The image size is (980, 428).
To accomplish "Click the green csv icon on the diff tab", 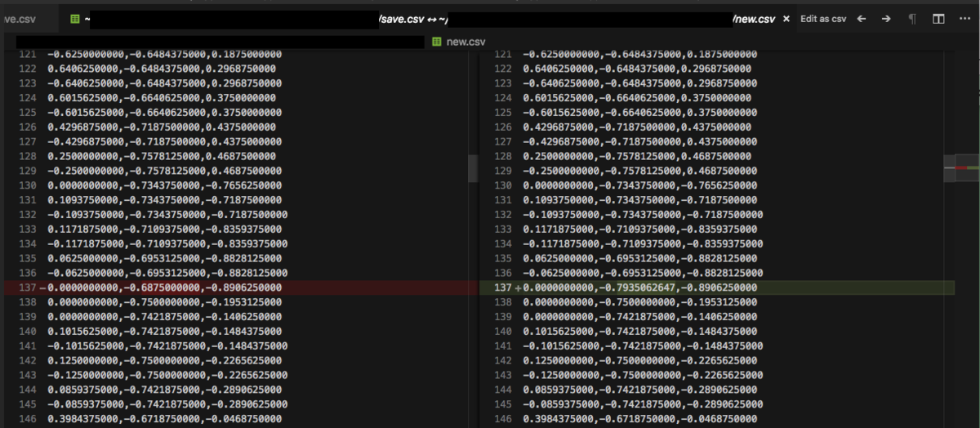I will tap(74, 18).
